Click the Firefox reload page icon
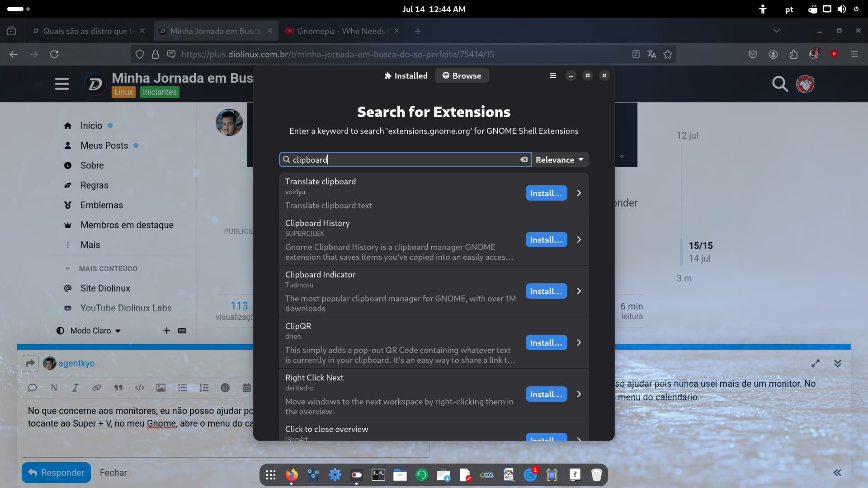The height and width of the screenshot is (488, 868). click(54, 54)
